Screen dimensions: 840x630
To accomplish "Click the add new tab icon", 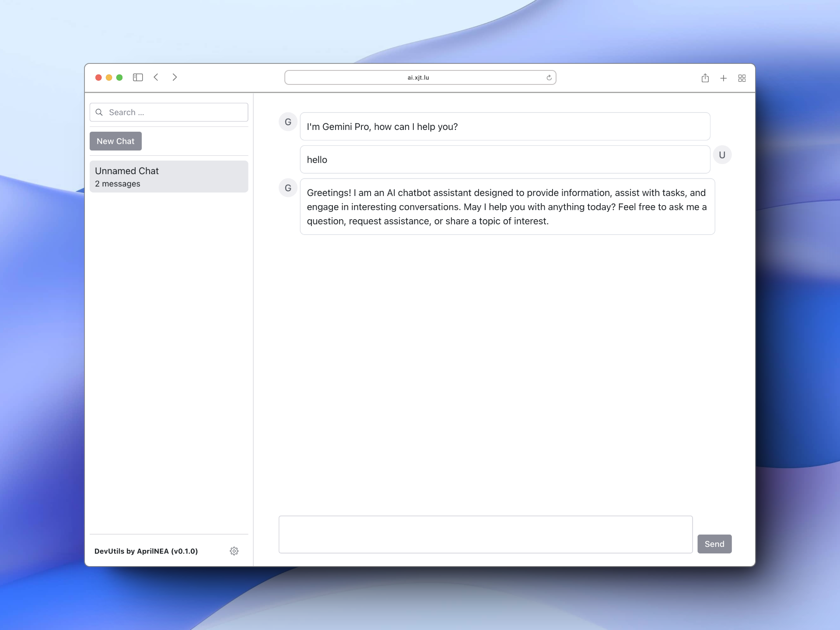I will tap(724, 78).
